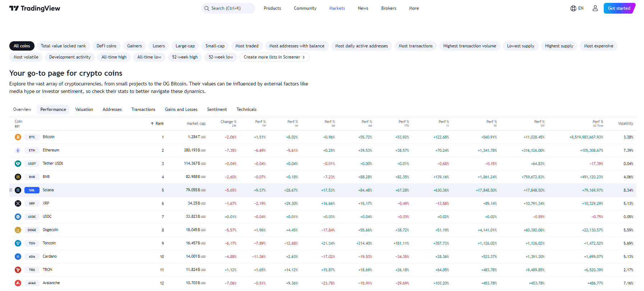The width and height of the screenshot is (644, 291).
Task: Click the ETH ticker badge
Action: [x=32, y=150]
